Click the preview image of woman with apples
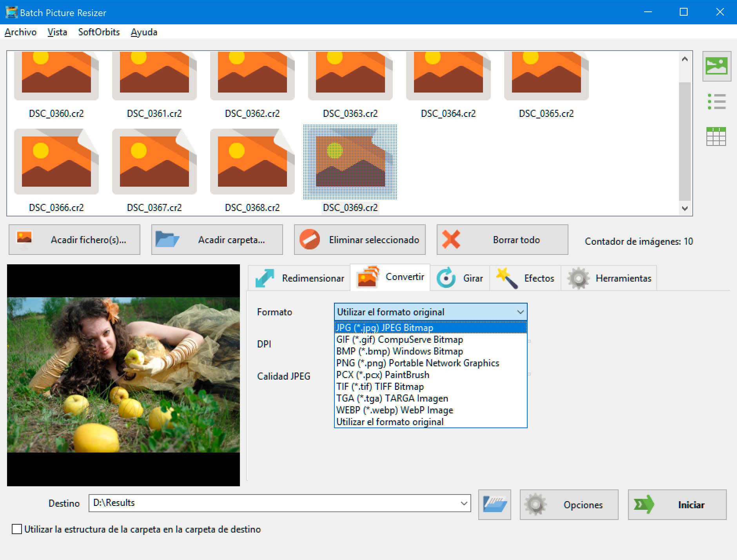 click(x=123, y=375)
